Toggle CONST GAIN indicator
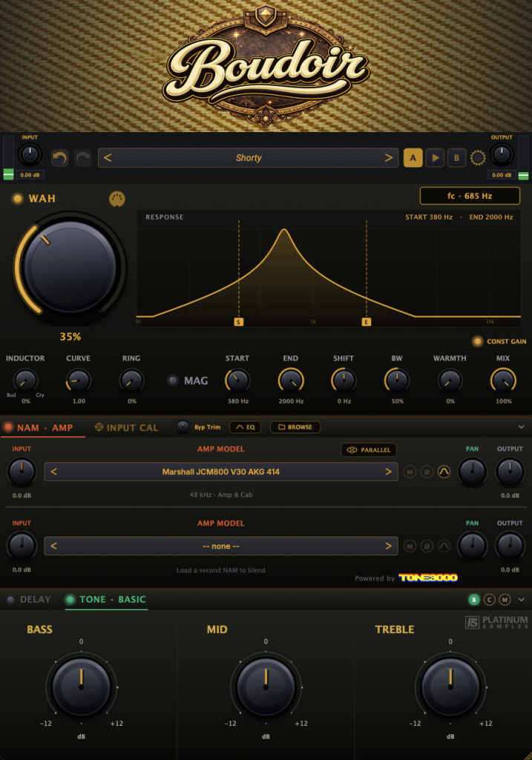The width and height of the screenshot is (532, 760). [x=477, y=341]
